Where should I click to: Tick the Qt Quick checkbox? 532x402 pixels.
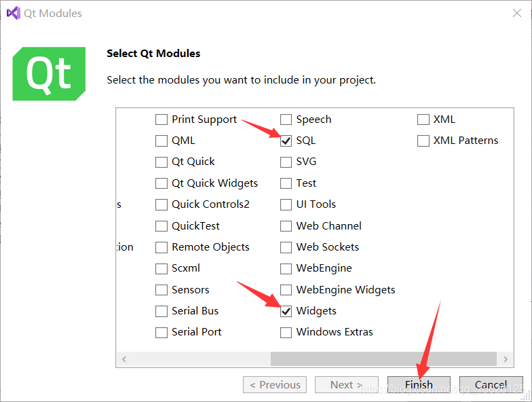(x=161, y=162)
